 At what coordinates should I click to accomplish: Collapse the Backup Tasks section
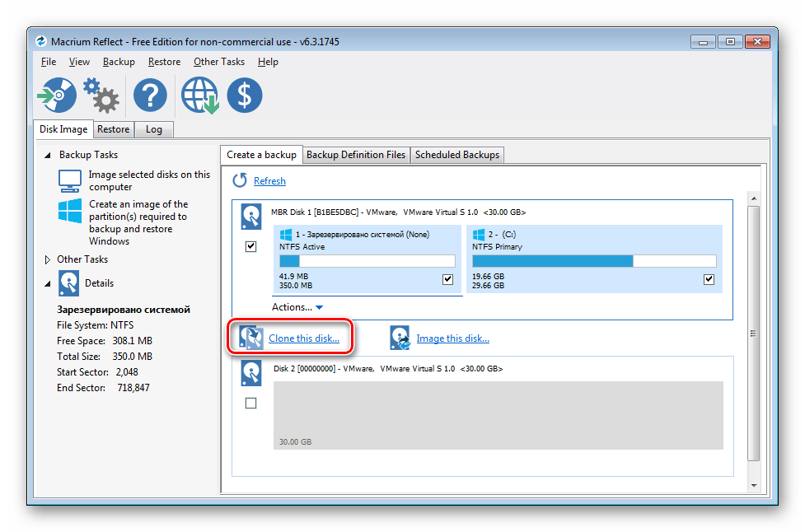click(49, 155)
